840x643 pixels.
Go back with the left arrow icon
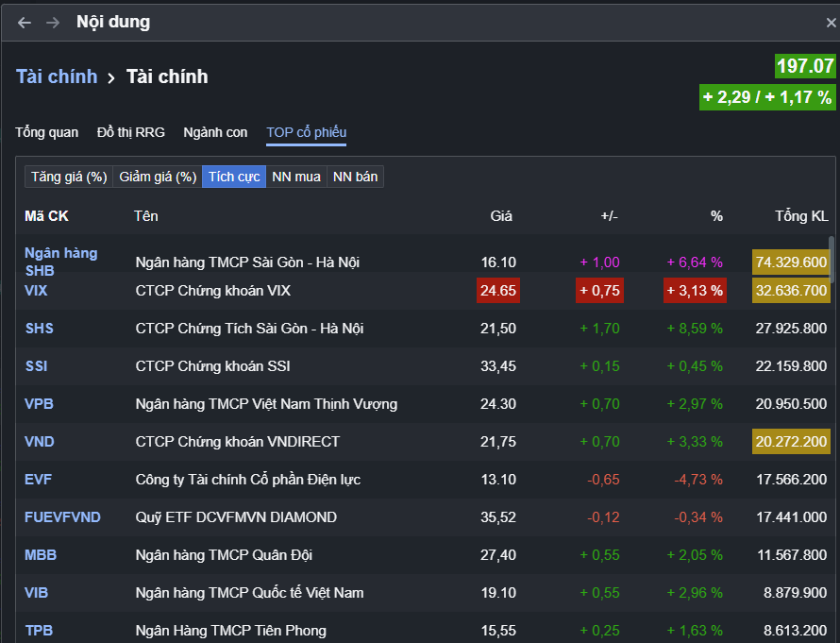point(25,23)
